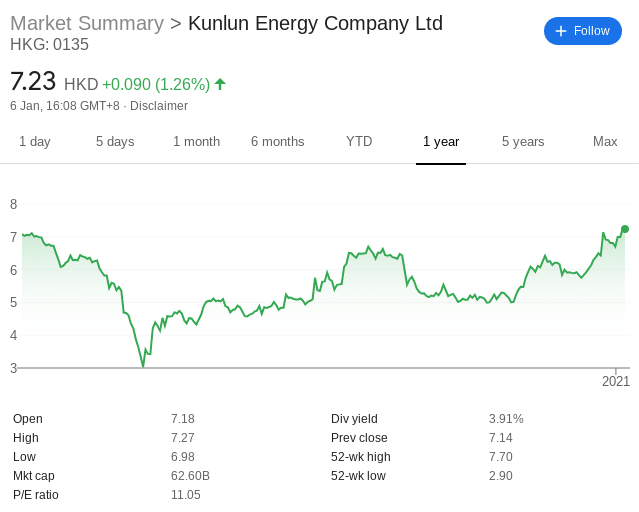Image resolution: width=639 pixels, height=512 pixels.
Task: Click the plus icon in Follow button
Action: (x=561, y=31)
